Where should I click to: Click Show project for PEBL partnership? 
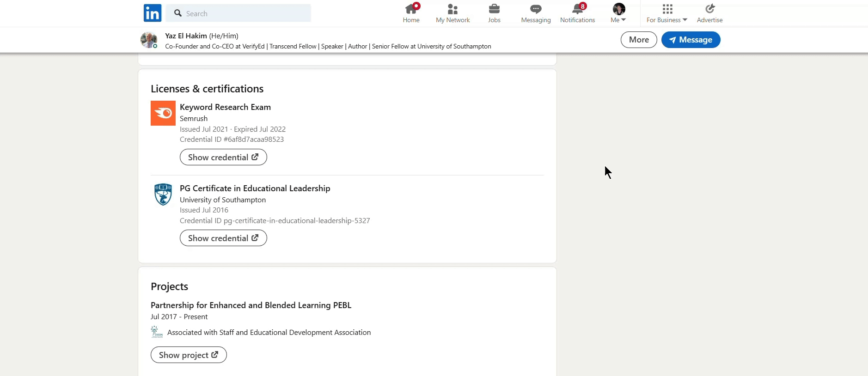click(189, 355)
